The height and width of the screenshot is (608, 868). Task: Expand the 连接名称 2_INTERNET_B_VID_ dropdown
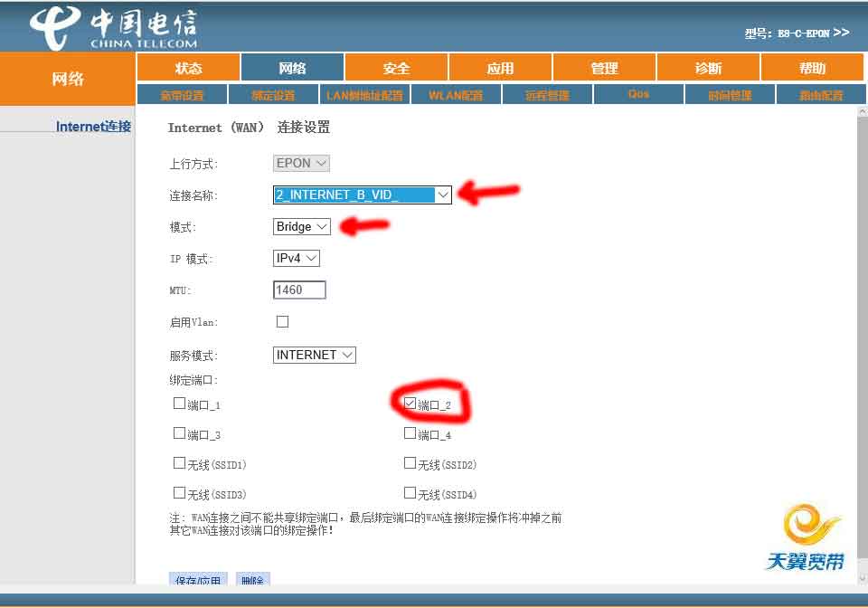(x=362, y=195)
